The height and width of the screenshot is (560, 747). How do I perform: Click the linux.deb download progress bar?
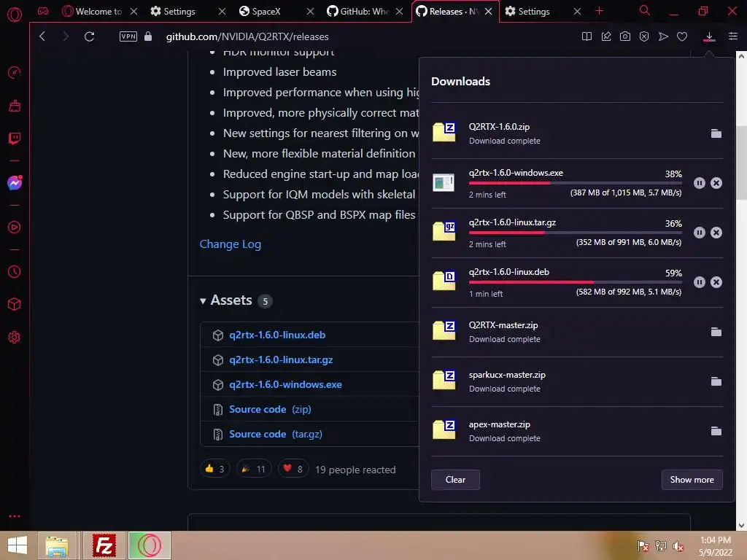click(x=575, y=282)
